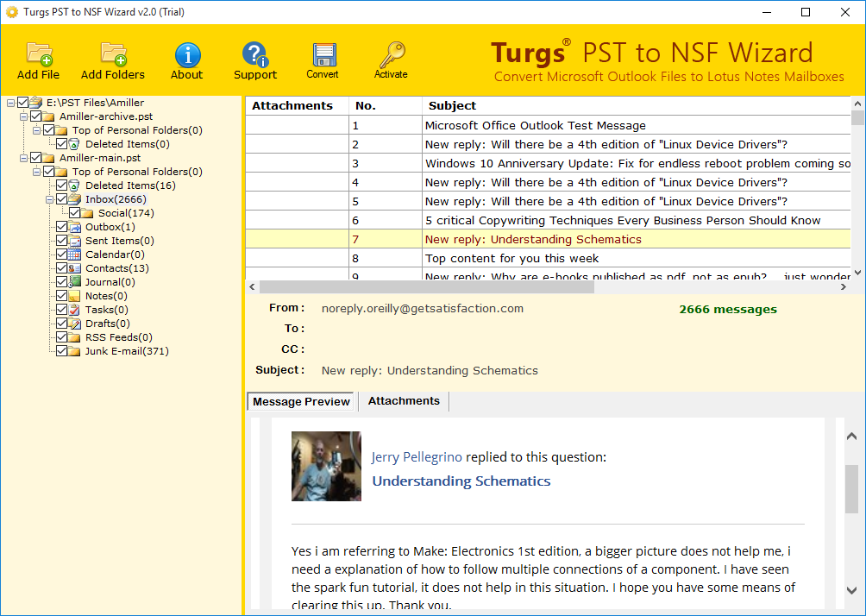Click the Amiller-main.pst folder icon

click(48, 158)
